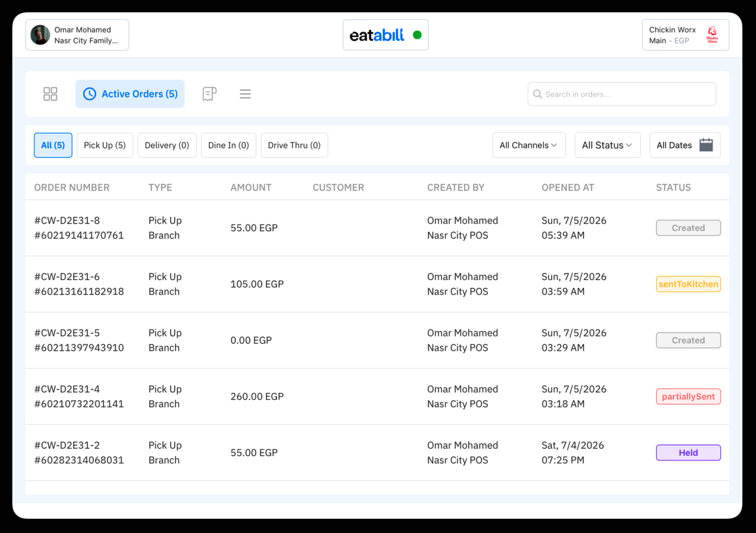Click the sentToKitchen status badge
Screen dimensions: 756x533
coord(688,284)
